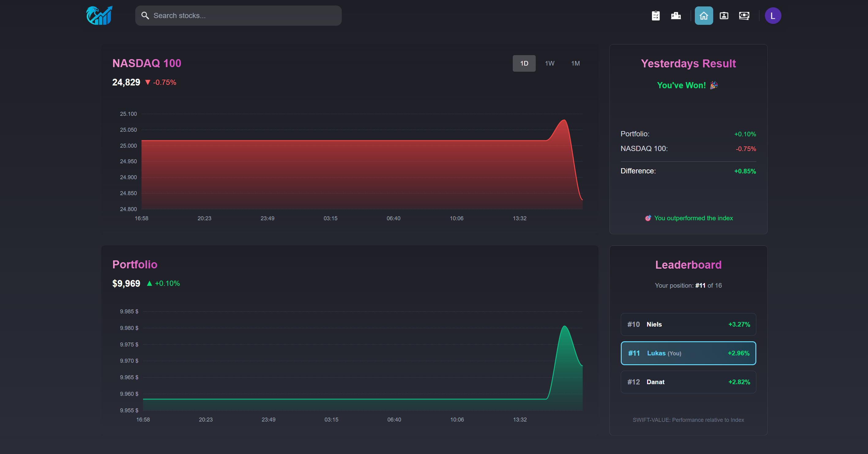
Task: Open the cash money icon
Action: pos(744,16)
